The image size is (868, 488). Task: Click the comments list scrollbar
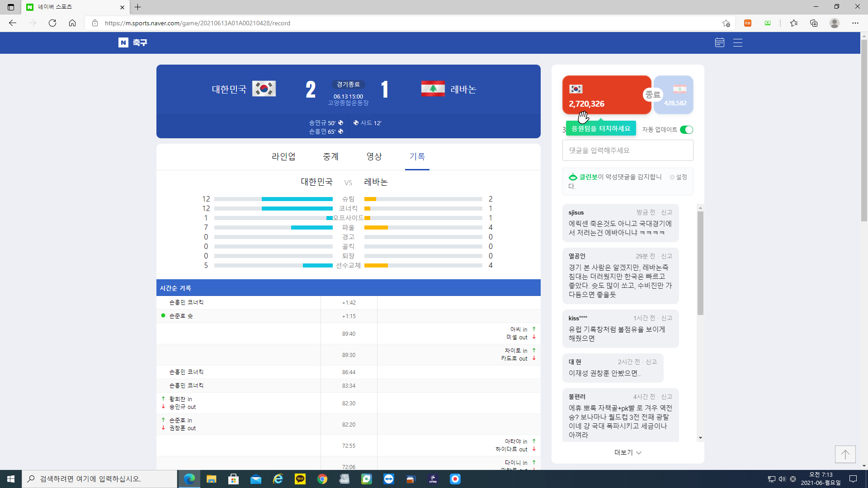click(700, 262)
